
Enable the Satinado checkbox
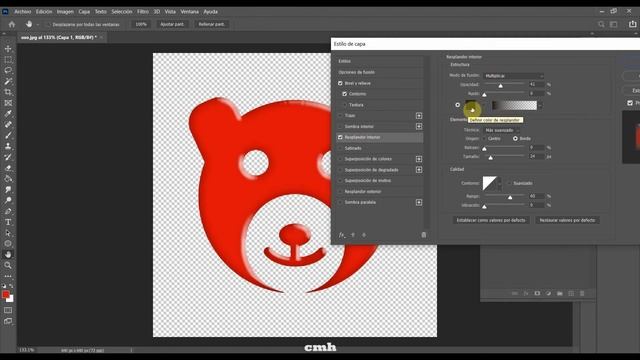(x=340, y=148)
